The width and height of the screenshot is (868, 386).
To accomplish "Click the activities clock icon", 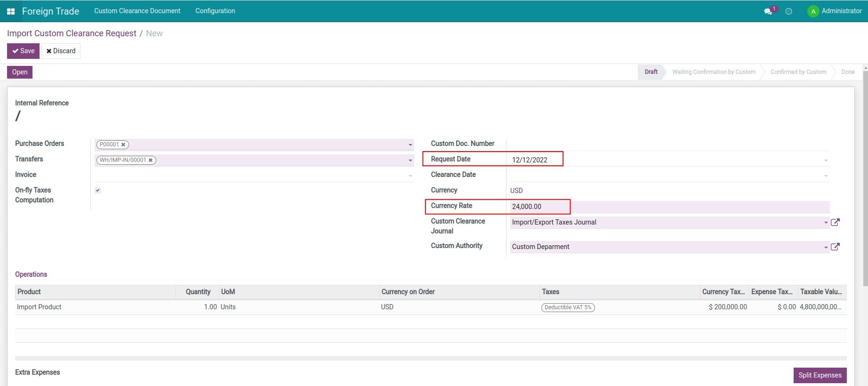I will point(789,11).
